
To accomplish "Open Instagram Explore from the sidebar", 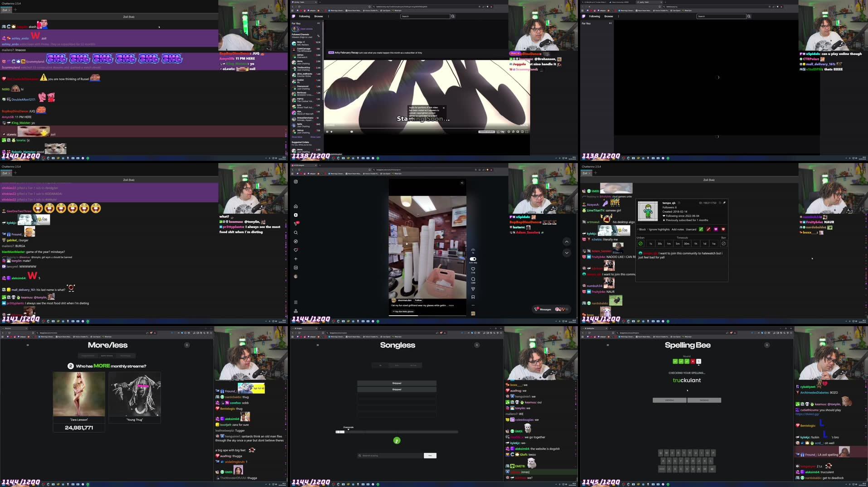I will pyautogui.click(x=296, y=241).
